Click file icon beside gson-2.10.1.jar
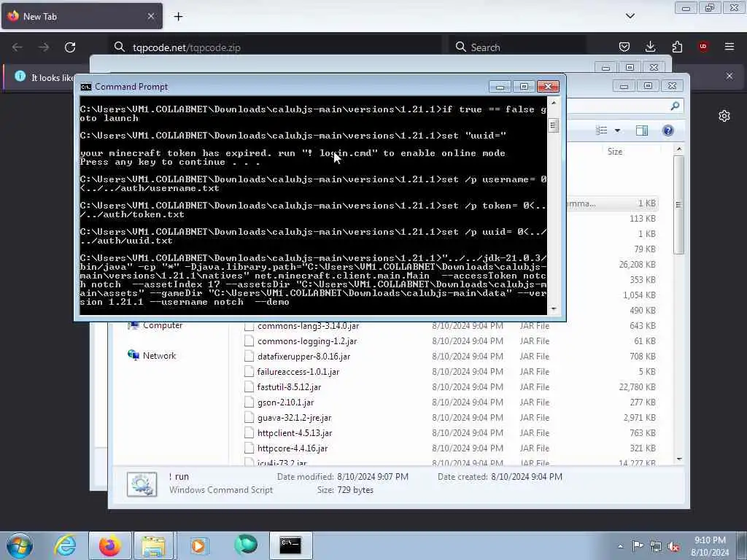747x560 pixels. tap(249, 402)
